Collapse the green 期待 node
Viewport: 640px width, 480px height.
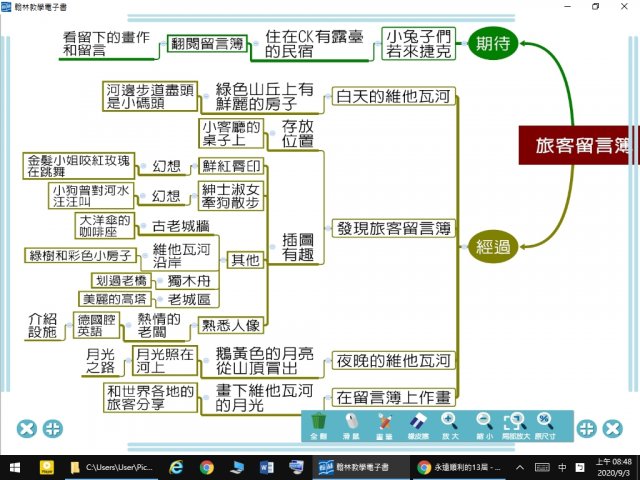coord(498,43)
